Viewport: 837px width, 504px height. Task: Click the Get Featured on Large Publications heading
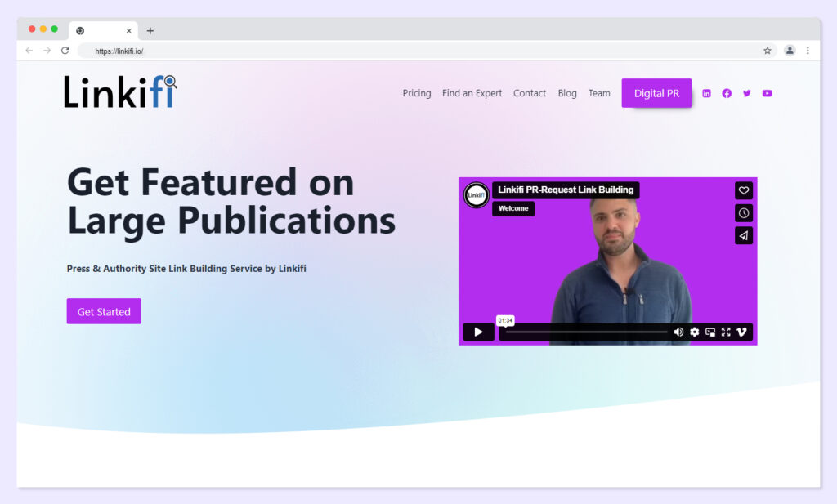pyautogui.click(x=231, y=201)
